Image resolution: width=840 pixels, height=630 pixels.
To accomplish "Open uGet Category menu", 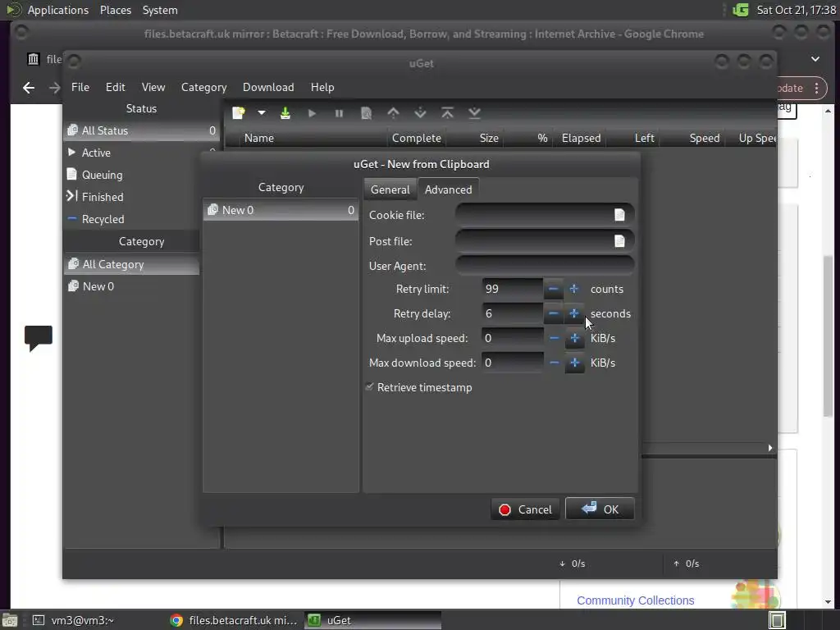I will tap(203, 87).
